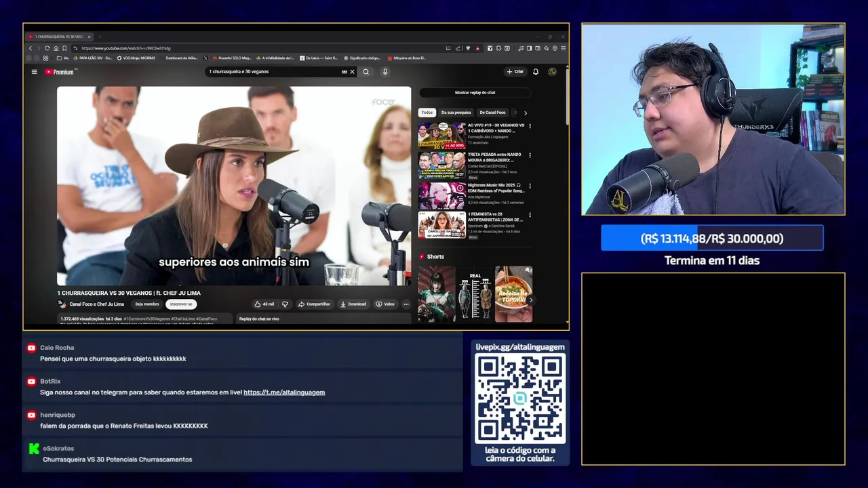868x488 pixels.
Task: Open the account avatar menu
Action: click(552, 72)
